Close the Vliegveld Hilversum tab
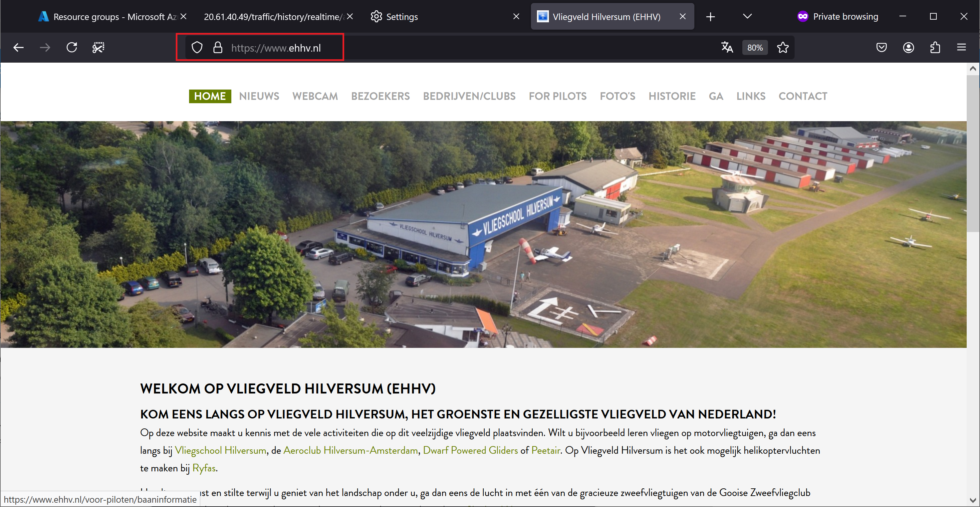Viewport: 980px width, 507px height. click(x=682, y=16)
